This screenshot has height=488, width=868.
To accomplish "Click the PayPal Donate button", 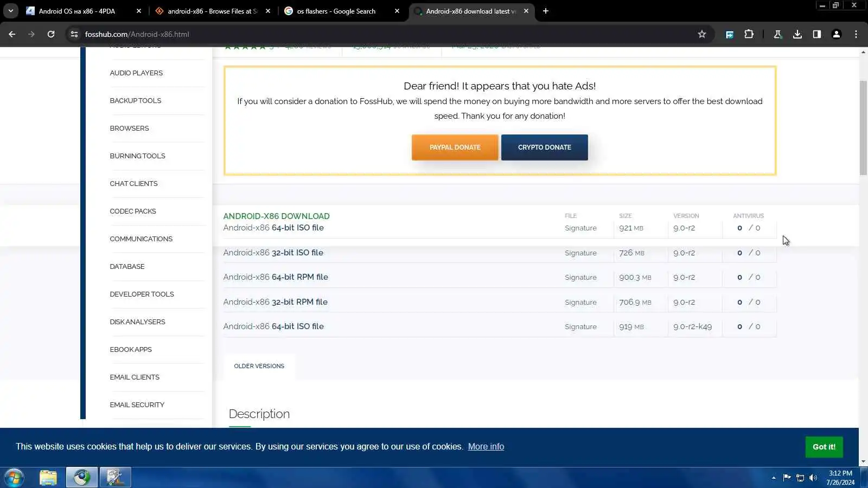I will 455,147.
